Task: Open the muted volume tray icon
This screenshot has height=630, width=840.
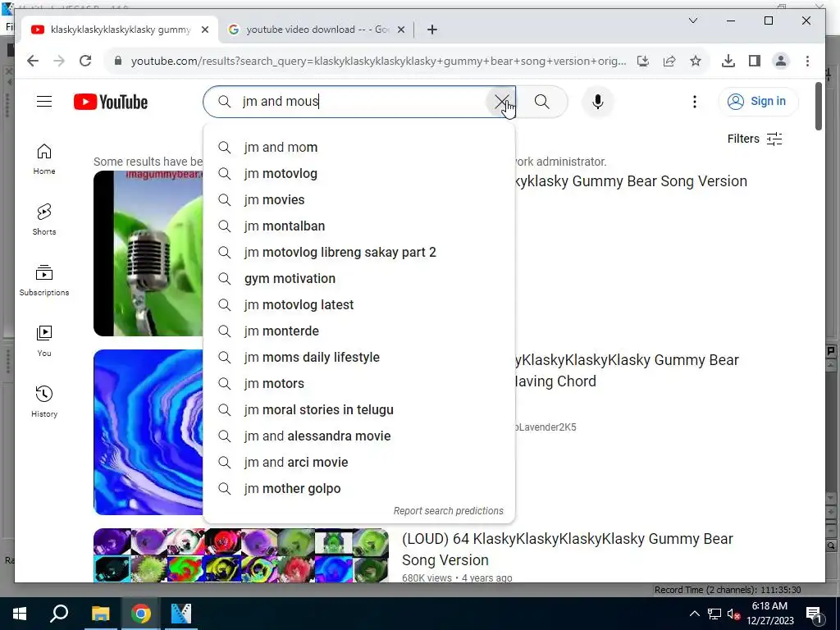Action: click(733, 614)
